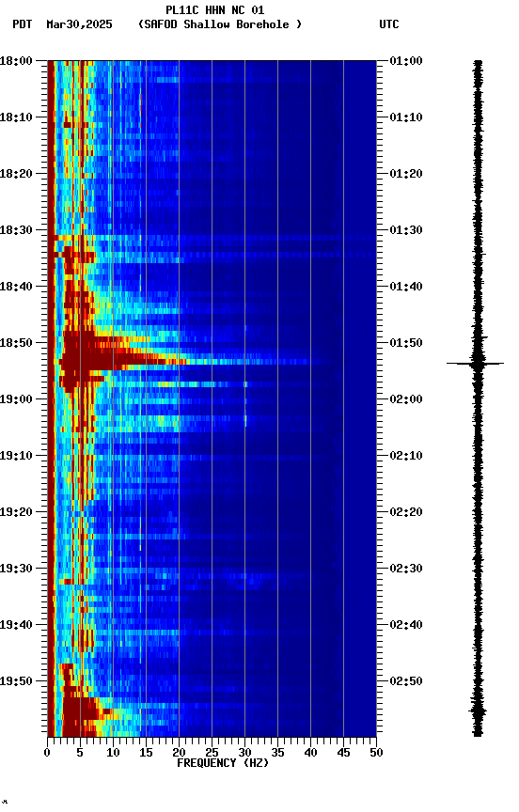
Task: Click the 5 Hz axis tick label
Action: point(80,754)
